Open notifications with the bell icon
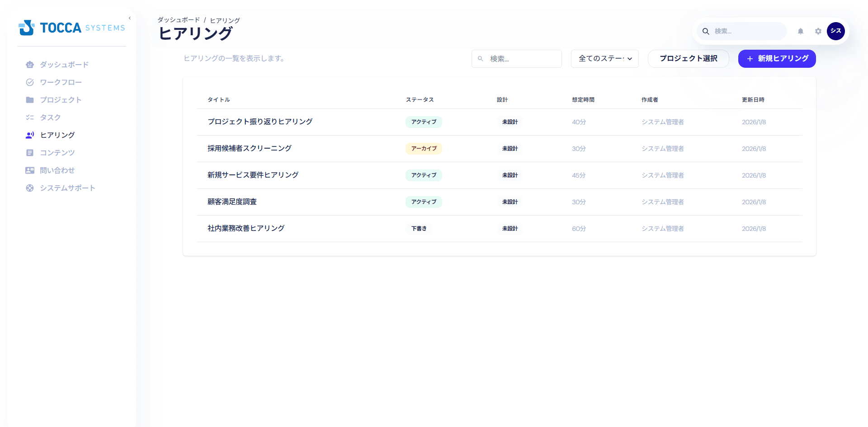868x427 pixels. [x=800, y=31]
